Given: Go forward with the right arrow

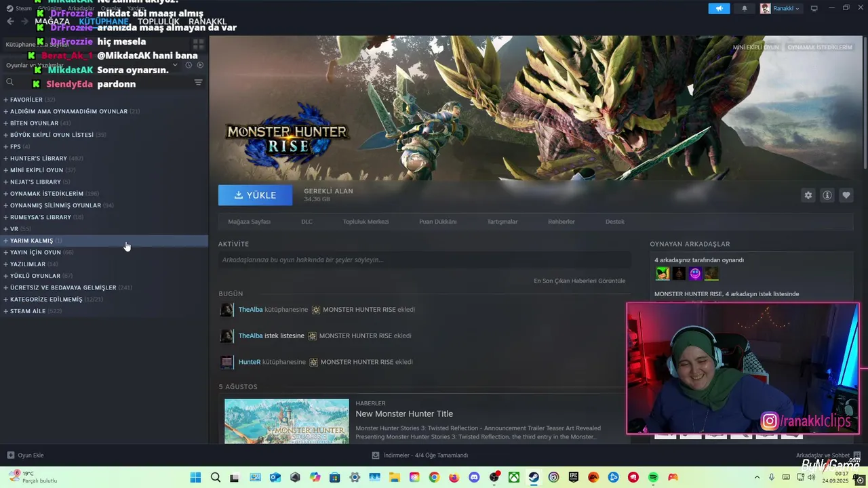Looking at the screenshot, I should (24, 22).
